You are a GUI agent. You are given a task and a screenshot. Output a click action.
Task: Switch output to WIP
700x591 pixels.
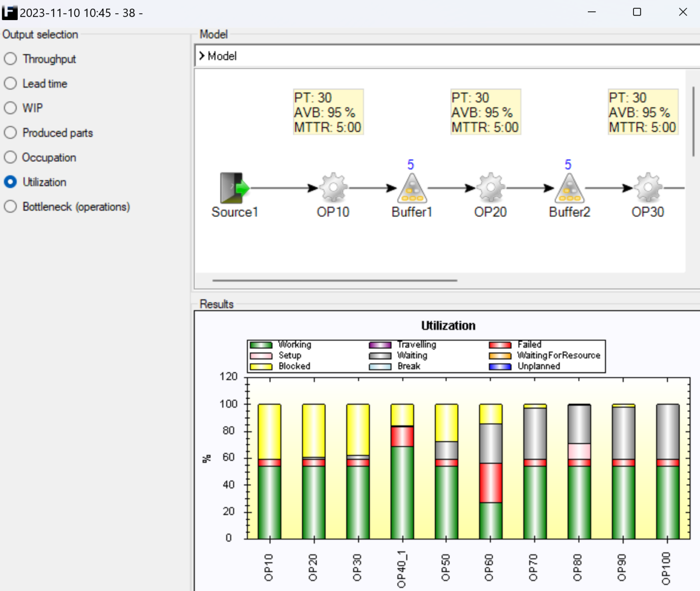[x=10, y=108]
